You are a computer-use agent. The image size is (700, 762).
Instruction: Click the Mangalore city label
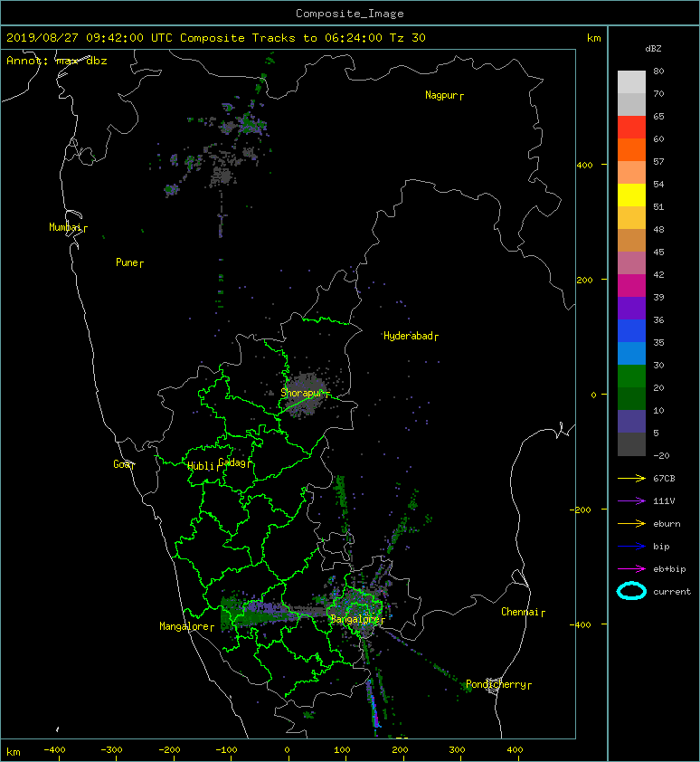point(184,626)
